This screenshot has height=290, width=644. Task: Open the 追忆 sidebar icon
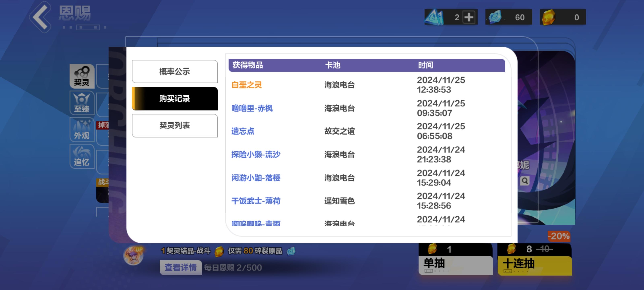(x=82, y=156)
